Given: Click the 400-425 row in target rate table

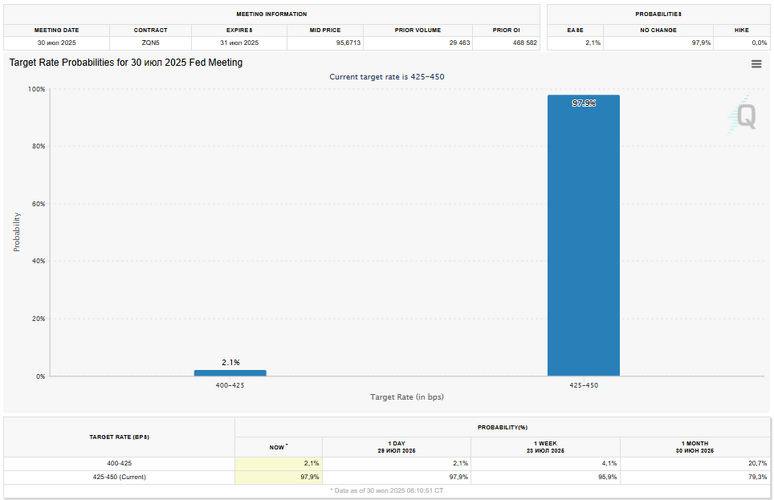Looking at the screenshot, I should pos(119,463).
